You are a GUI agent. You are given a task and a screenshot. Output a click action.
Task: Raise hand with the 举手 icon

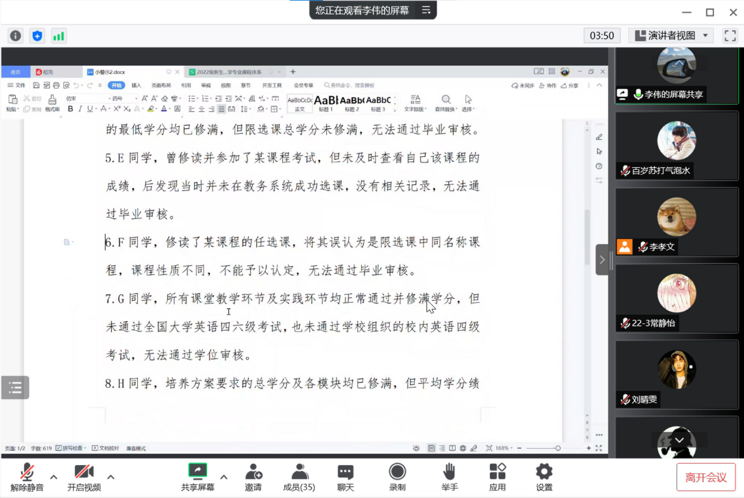click(x=449, y=472)
